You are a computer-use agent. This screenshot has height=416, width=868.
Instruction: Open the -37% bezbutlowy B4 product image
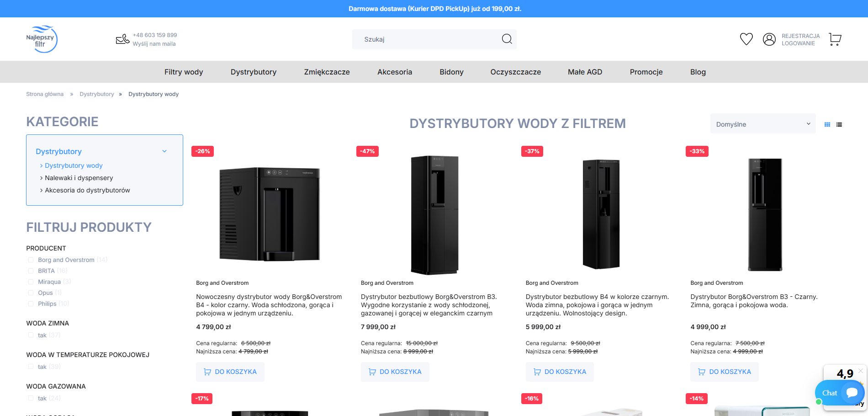click(x=601, y=214)
